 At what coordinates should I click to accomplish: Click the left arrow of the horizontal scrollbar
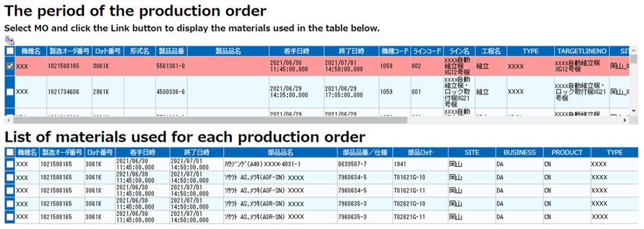8,121
